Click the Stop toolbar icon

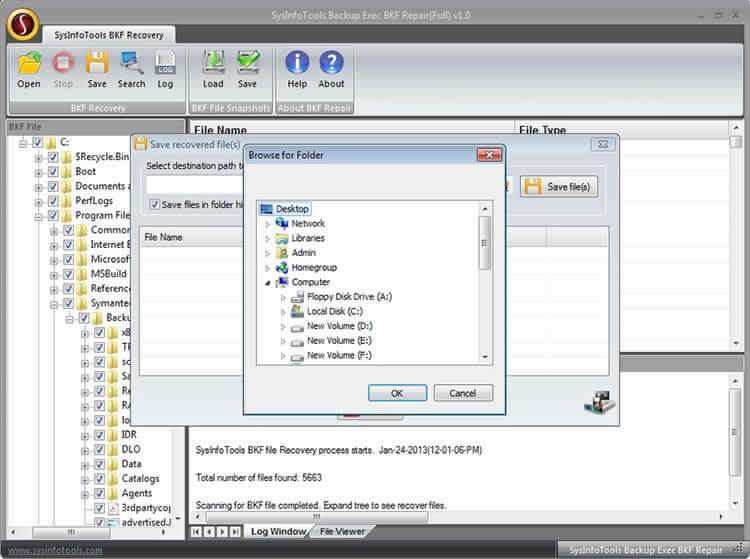tap(63, 63)
